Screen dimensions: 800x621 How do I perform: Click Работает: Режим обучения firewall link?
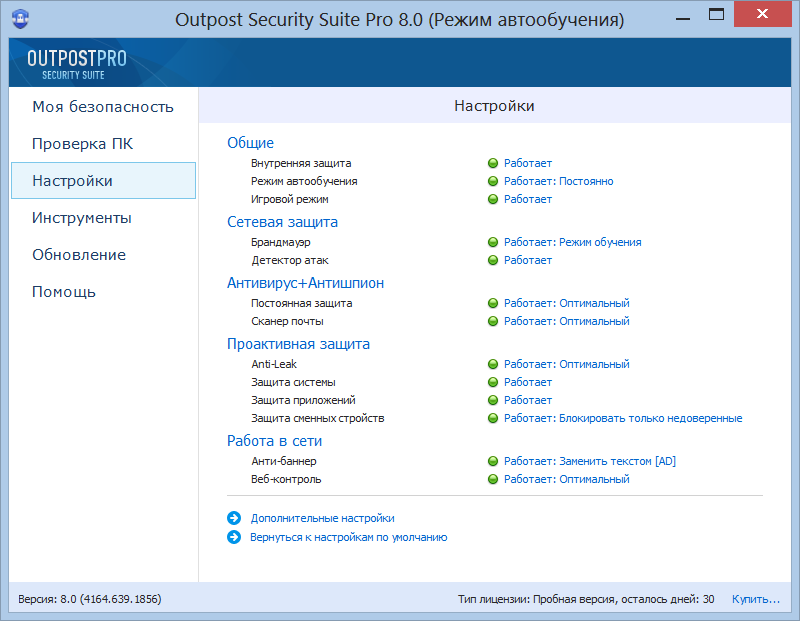572,242
